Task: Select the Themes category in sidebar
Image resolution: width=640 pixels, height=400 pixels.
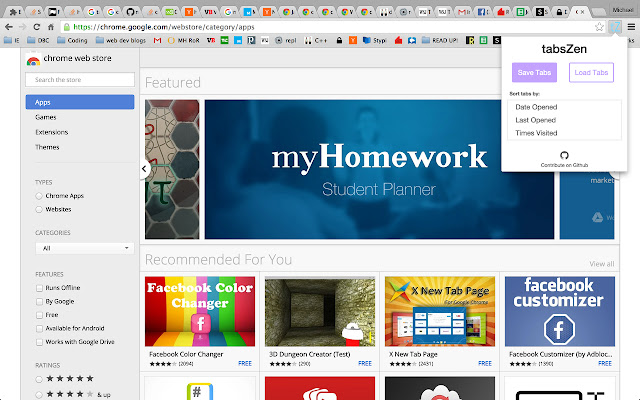Action: pos(47,147)
